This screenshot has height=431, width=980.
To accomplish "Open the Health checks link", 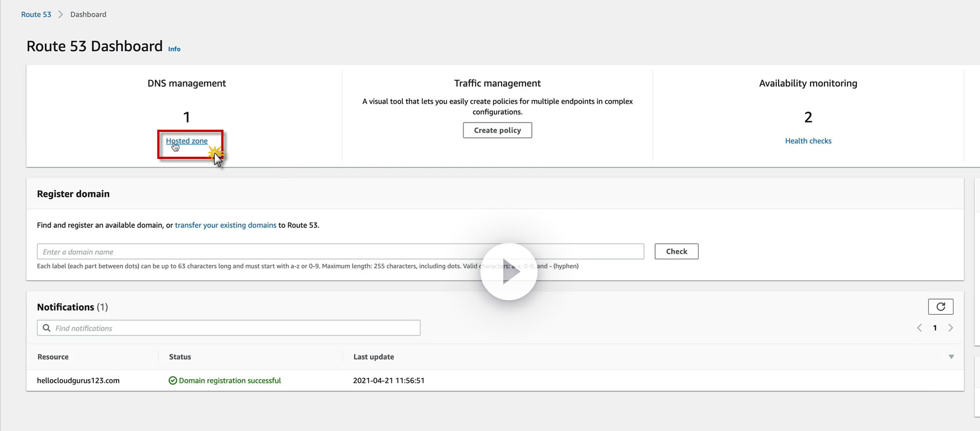I will click(x=808, y=141).
